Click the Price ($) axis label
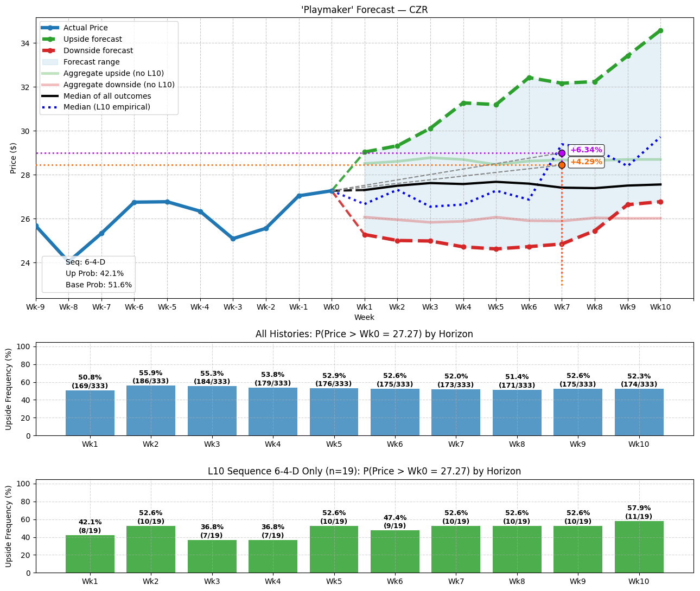Viewport: 700px width, 591px height. pyautogui.click(x=14, y=158)
